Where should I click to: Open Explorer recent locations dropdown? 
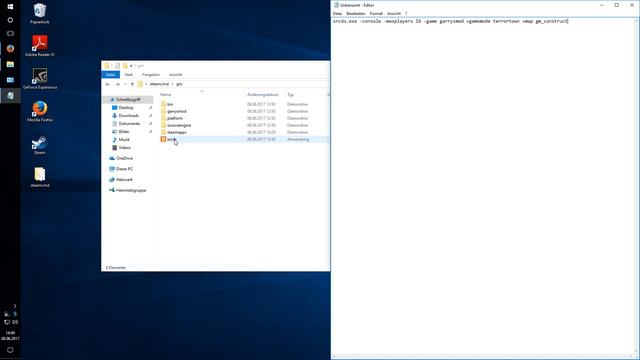pyautogui.click(x=125, y=84)
